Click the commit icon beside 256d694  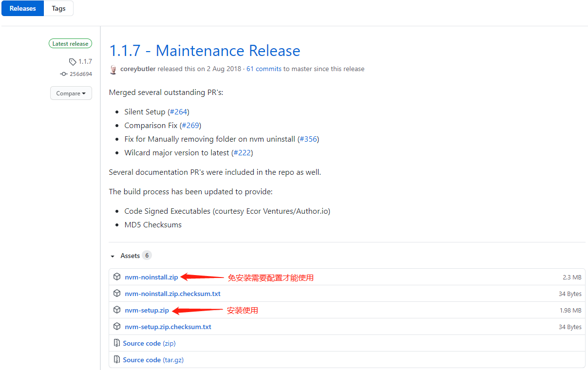(63, 74)
